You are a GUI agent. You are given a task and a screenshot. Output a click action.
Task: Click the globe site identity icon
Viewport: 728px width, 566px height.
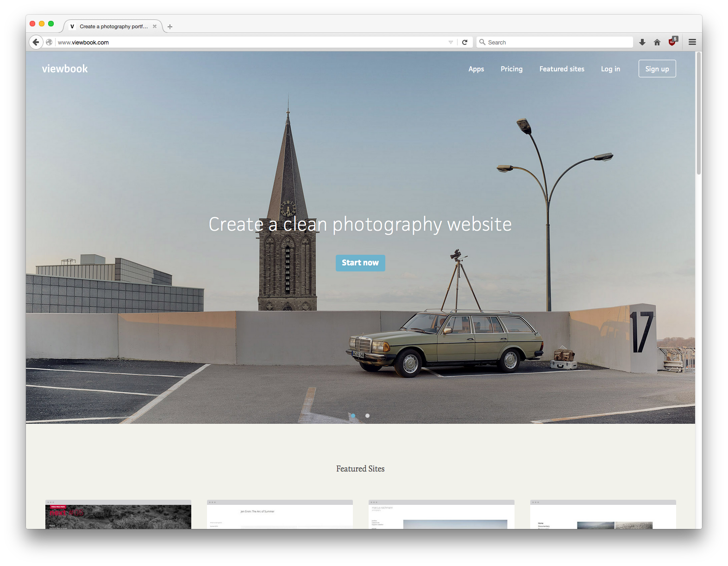click(49, 42)
